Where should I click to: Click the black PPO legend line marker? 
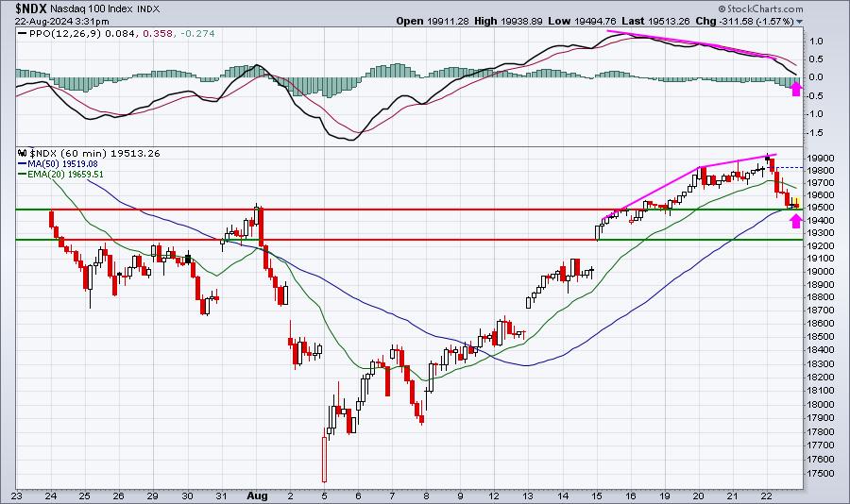[x=23, y=34]
